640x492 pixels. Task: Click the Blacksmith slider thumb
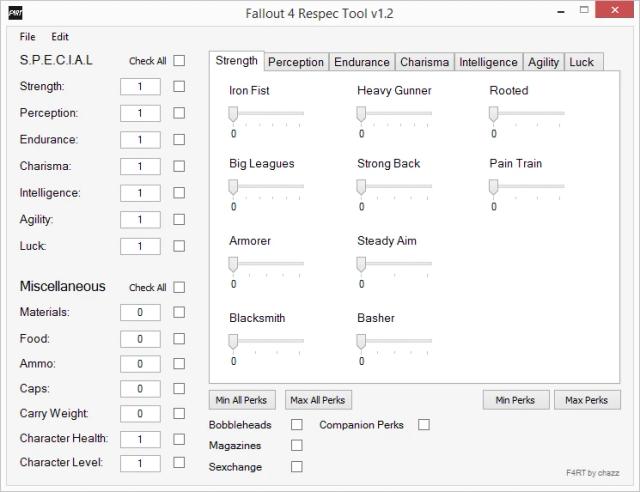pyautogui.click(x=233, y=341)
